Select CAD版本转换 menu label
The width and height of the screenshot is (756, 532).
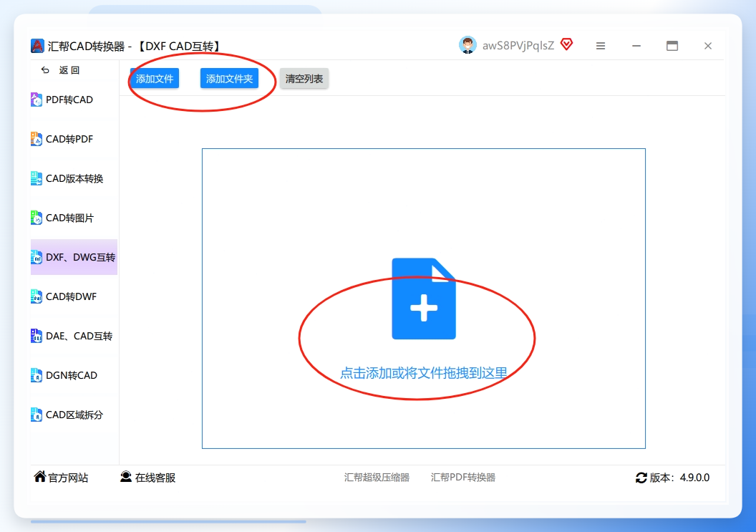(x=74, y=178)
